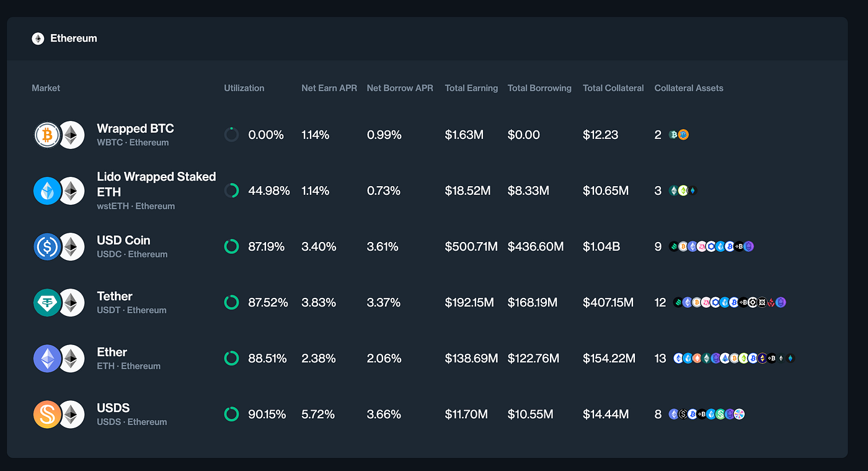Click USDC · Ethereum subtitle
This screenshot has width=868, height=471.
tap(132, 254)
